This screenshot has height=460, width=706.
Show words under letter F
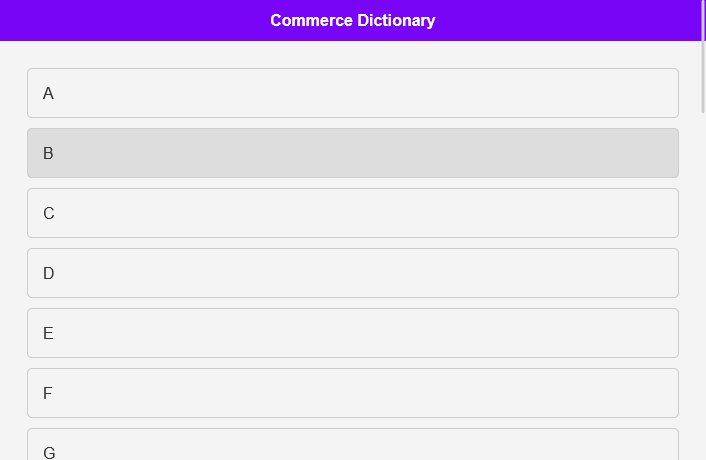(352, 393)
